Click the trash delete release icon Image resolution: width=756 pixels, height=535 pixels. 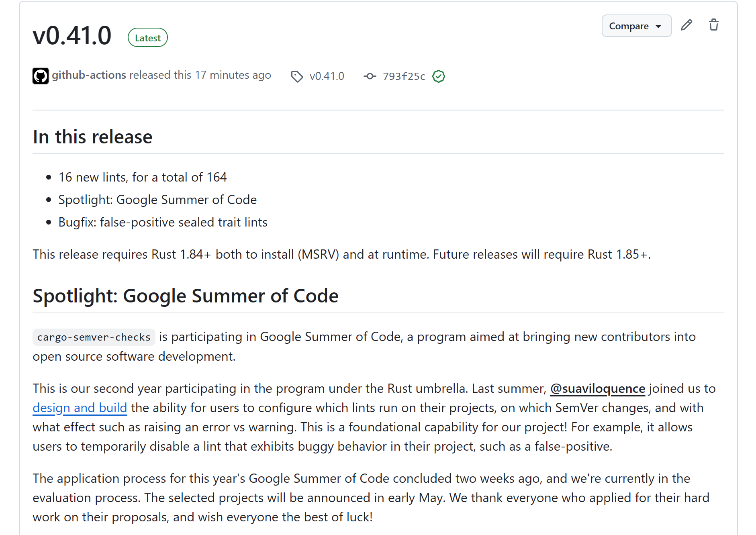point(713,25)
